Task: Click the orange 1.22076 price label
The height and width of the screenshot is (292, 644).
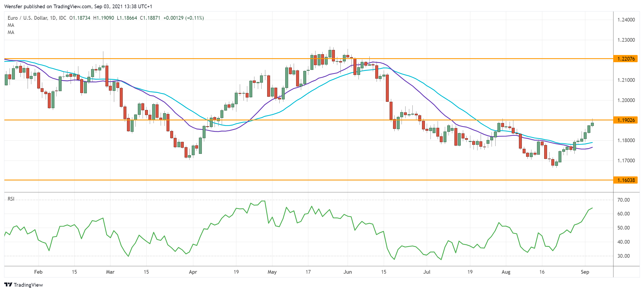Action: [625, 59]
